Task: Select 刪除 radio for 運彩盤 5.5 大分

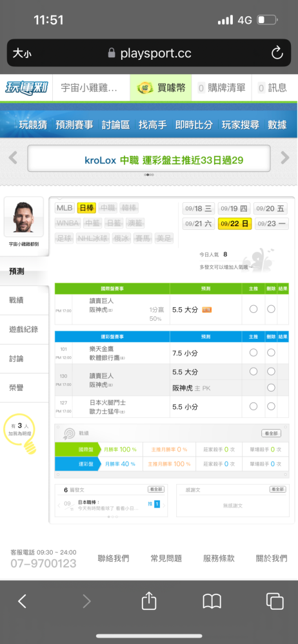Action: 271,372
